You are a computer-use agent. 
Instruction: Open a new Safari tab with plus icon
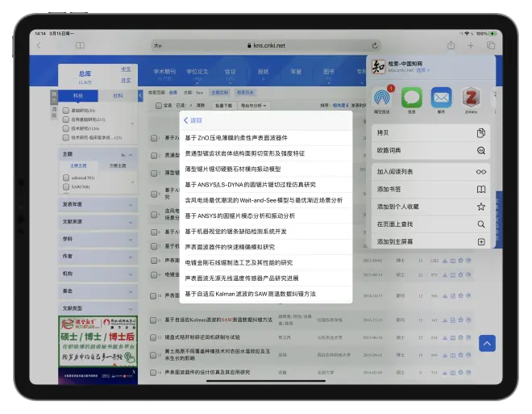tap(471, 45)
